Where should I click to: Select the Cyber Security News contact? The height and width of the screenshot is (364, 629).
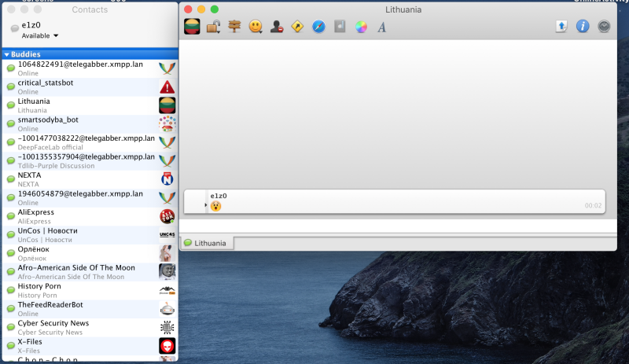90,327
